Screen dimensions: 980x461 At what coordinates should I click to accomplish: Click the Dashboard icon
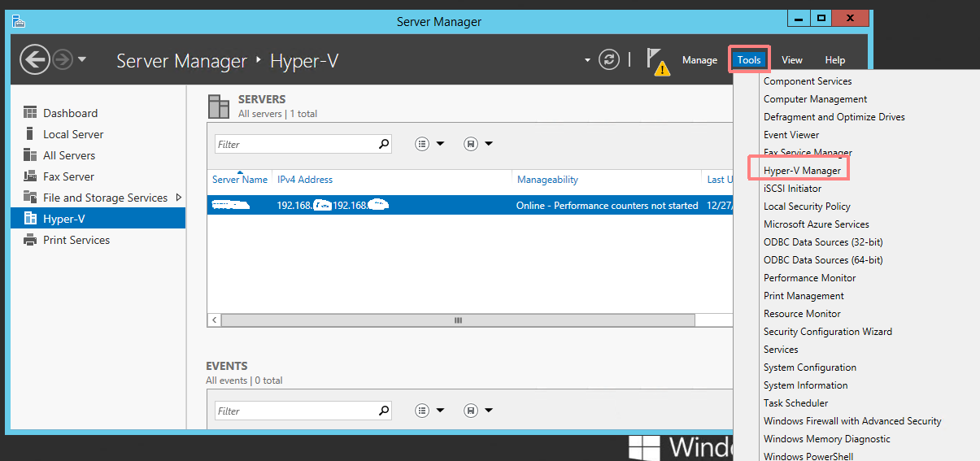pyautogui.click(x=30, y=113)
